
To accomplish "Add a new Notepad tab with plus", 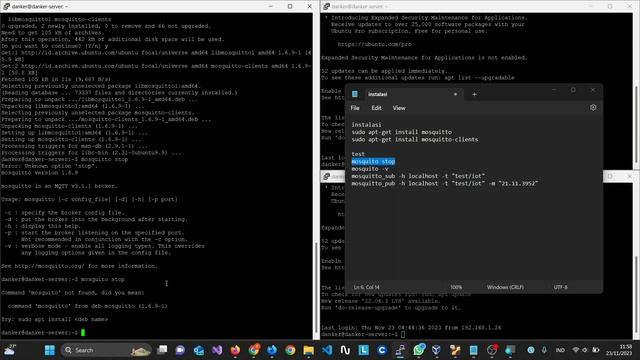I will (x=474, y=94).
